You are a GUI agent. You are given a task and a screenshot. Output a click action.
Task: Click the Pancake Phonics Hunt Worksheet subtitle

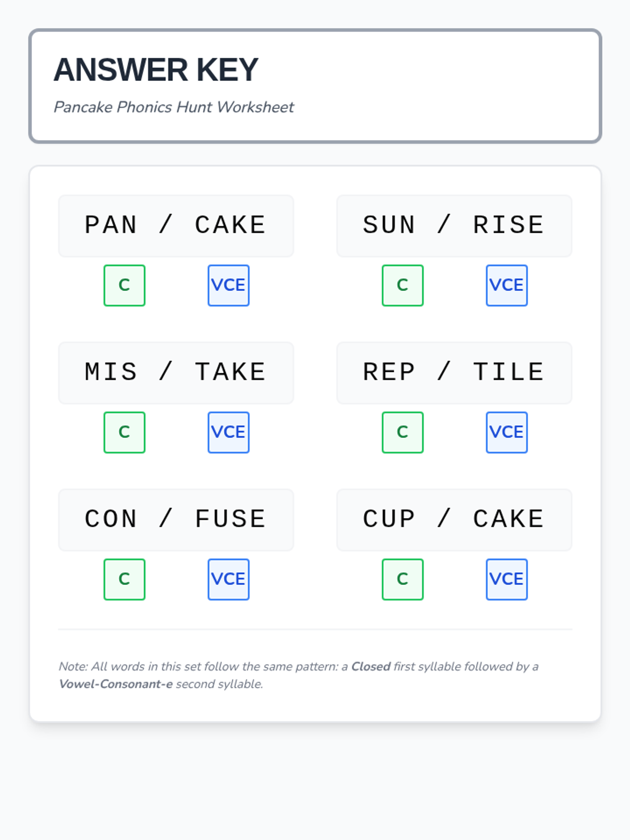(x=174, y=107)
